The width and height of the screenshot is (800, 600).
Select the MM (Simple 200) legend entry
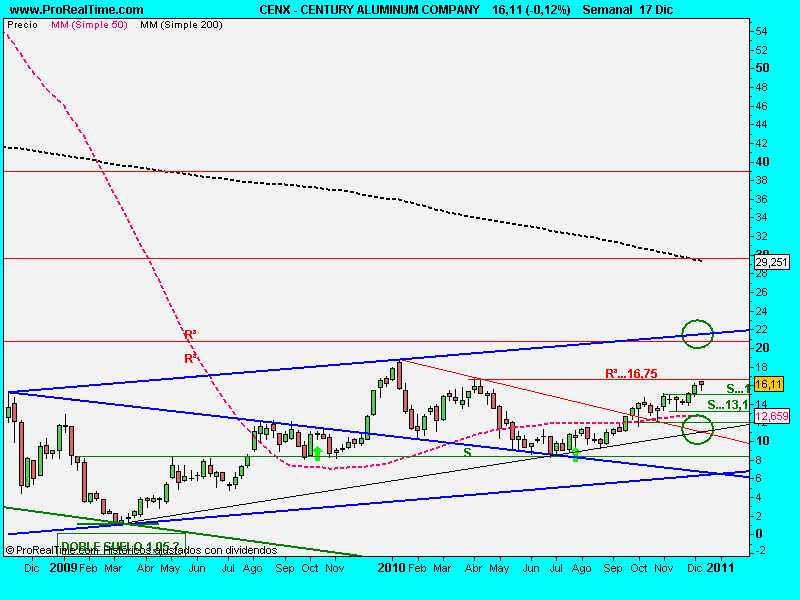pyautogui.click(x=182, y=25)
